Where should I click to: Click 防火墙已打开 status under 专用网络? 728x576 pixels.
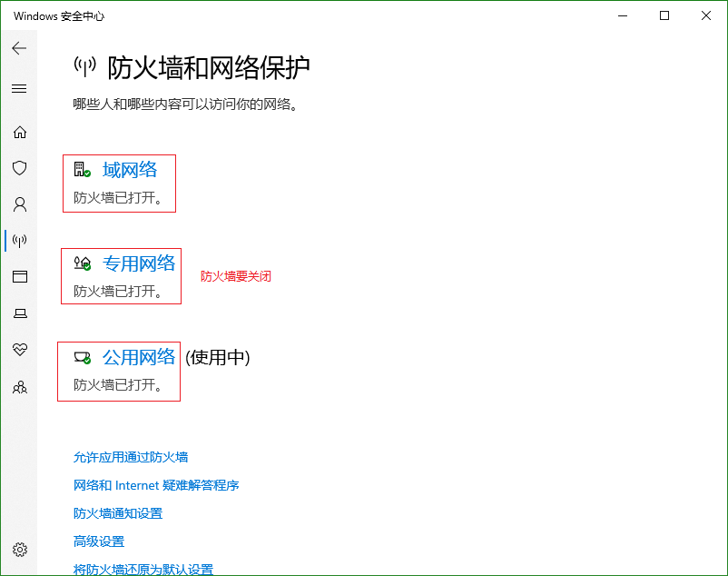click(118, 292)
